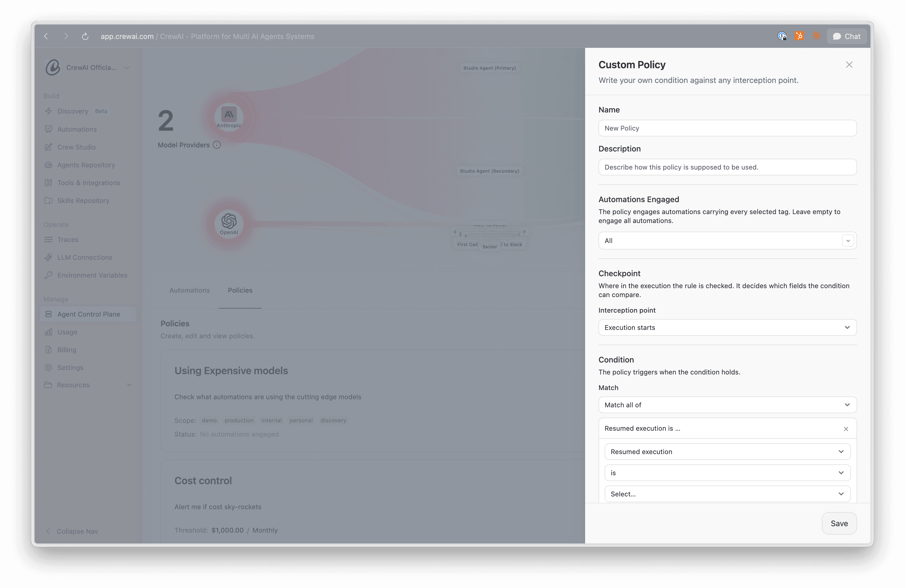Open the Interception point dropdown

727,327
